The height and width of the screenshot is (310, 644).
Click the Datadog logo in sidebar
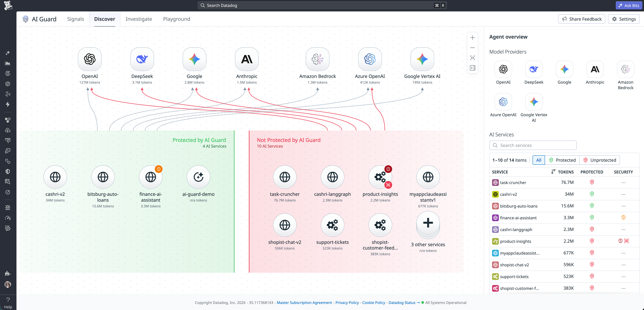click(8, 5)
